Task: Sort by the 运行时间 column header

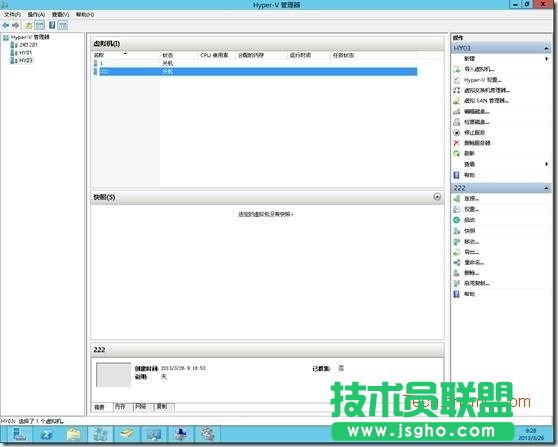Action: point(307,55)
